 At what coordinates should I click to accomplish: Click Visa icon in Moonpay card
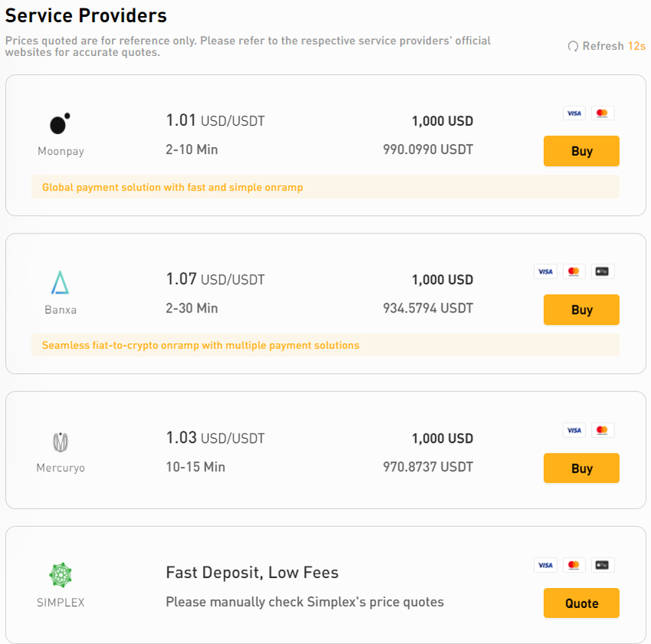(x=574, y=113)
